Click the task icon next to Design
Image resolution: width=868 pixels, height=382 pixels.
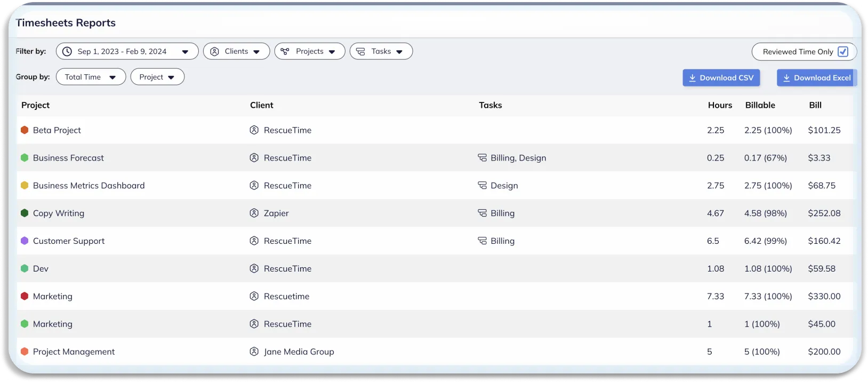click(482, 185)
